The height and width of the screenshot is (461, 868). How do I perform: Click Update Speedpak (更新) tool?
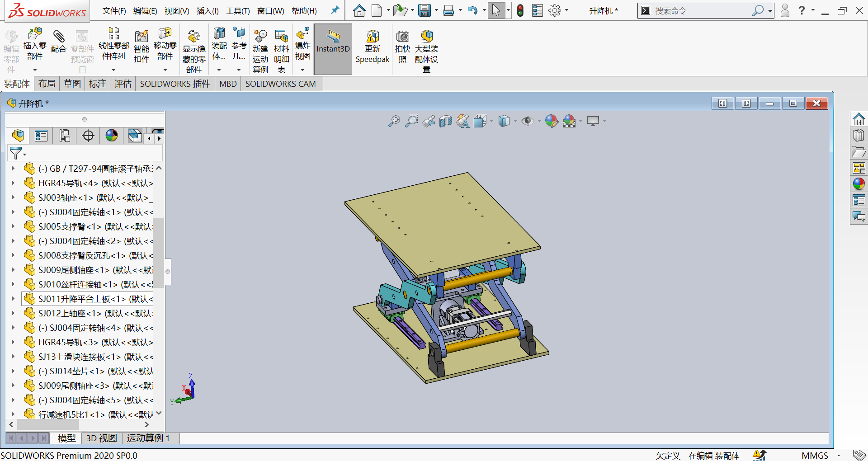click(373, 47)
